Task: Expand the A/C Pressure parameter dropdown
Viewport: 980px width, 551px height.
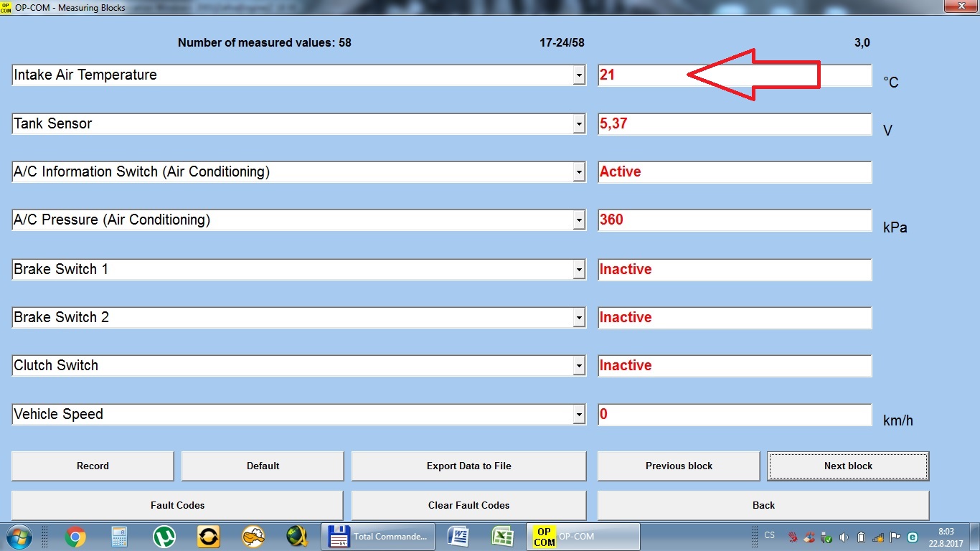Action: point(579,220)
